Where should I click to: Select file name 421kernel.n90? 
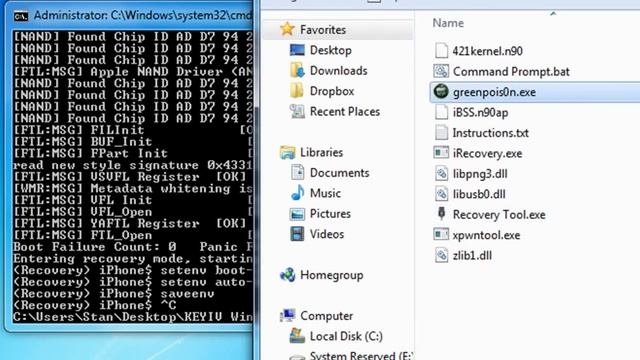pyautogui.click(x=487, y=51)
